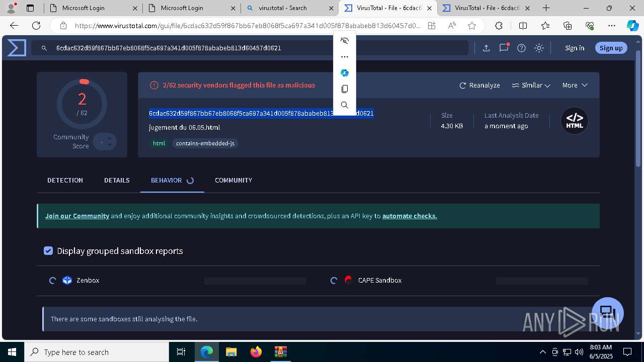Click the Community Score vote stepper
The height and width of the screenshot is (362, 644).
pos(105,142)
